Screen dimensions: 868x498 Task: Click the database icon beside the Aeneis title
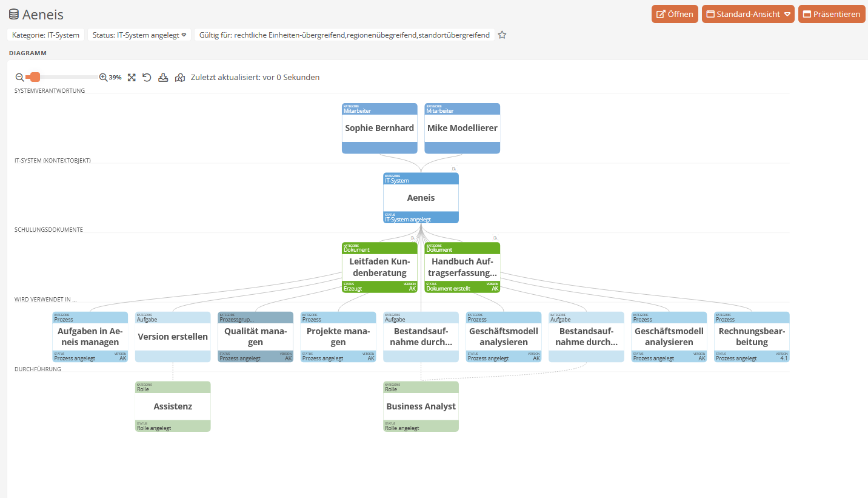coord(13,15)
